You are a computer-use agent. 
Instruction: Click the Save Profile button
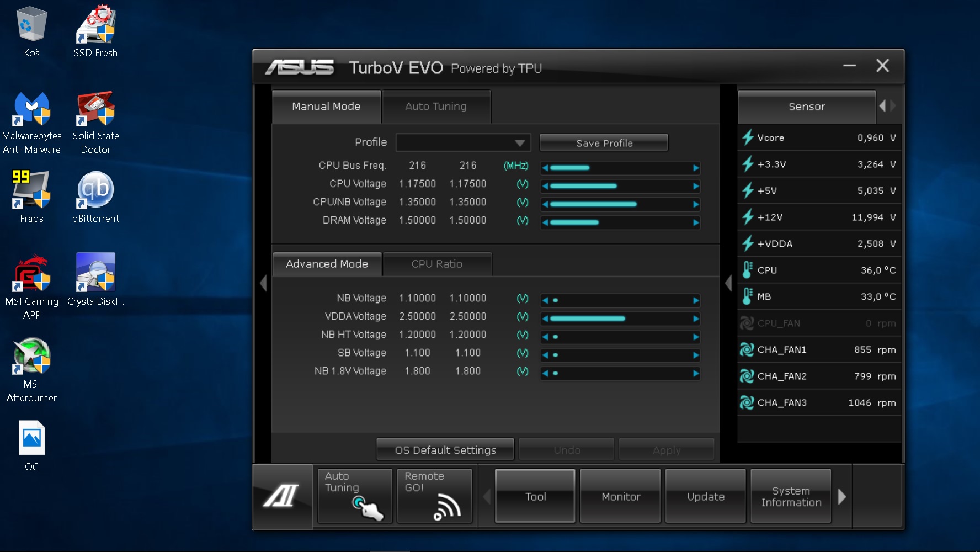(x=604, y=143)
